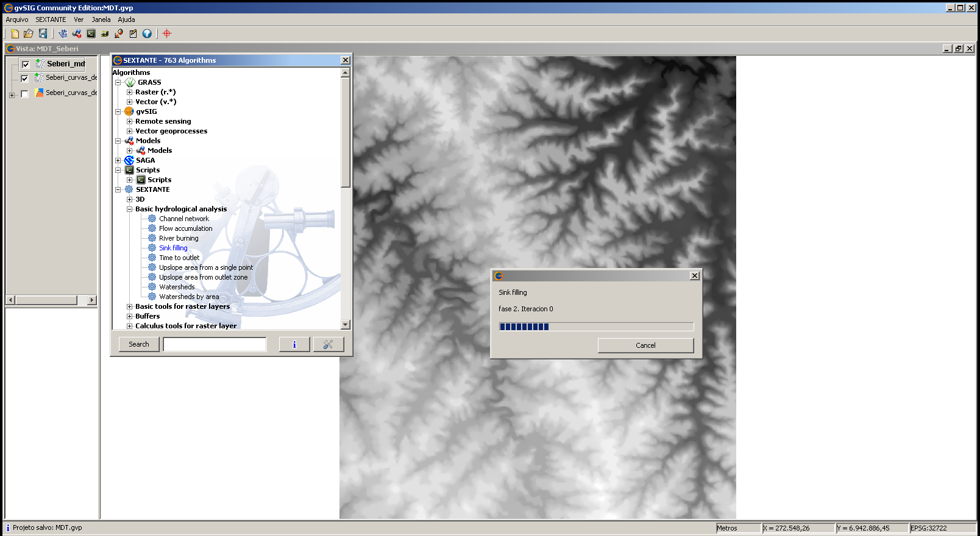Click the layer panel horizontal scrollbar right arrow
The width and height of the screenshot is (980, 536).
tap(92, 300)
